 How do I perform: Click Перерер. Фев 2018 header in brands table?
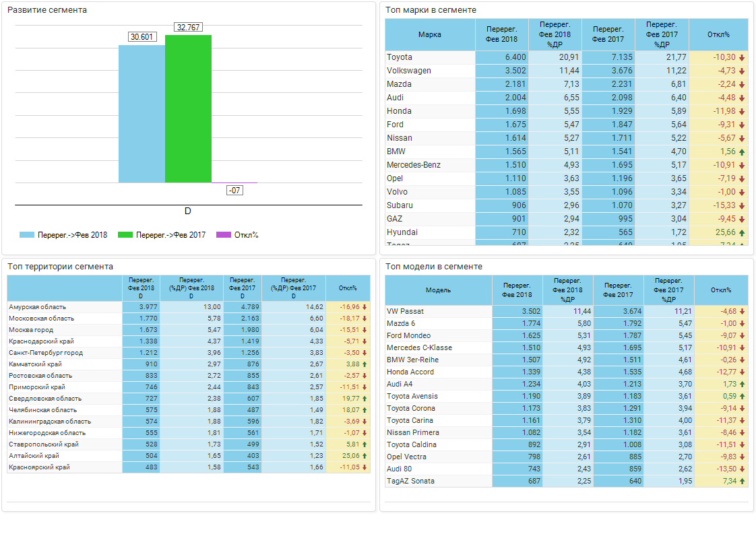tap(501, 35)
